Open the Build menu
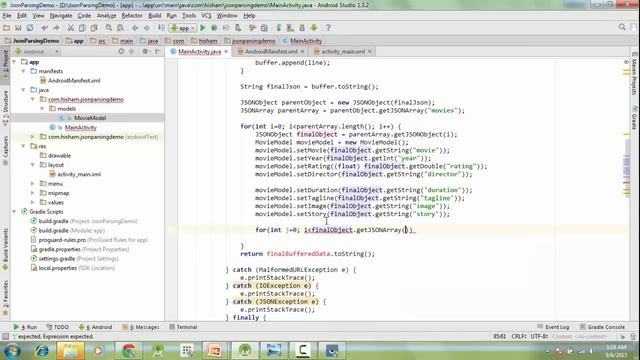 coord(154,16)
